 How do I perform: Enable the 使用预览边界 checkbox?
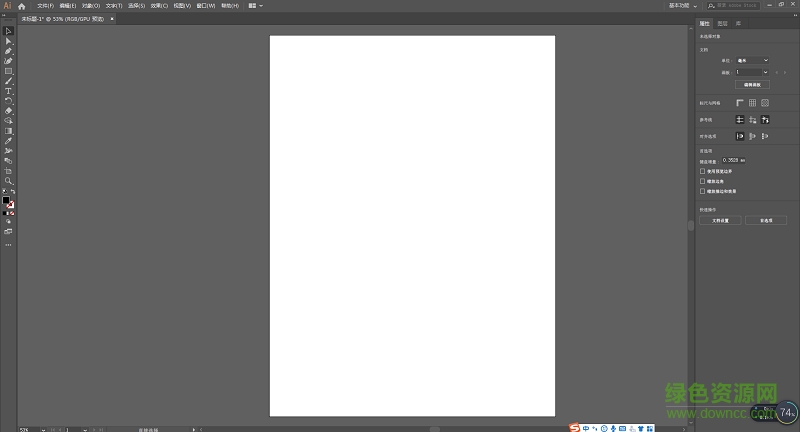(x=703, y=171)
